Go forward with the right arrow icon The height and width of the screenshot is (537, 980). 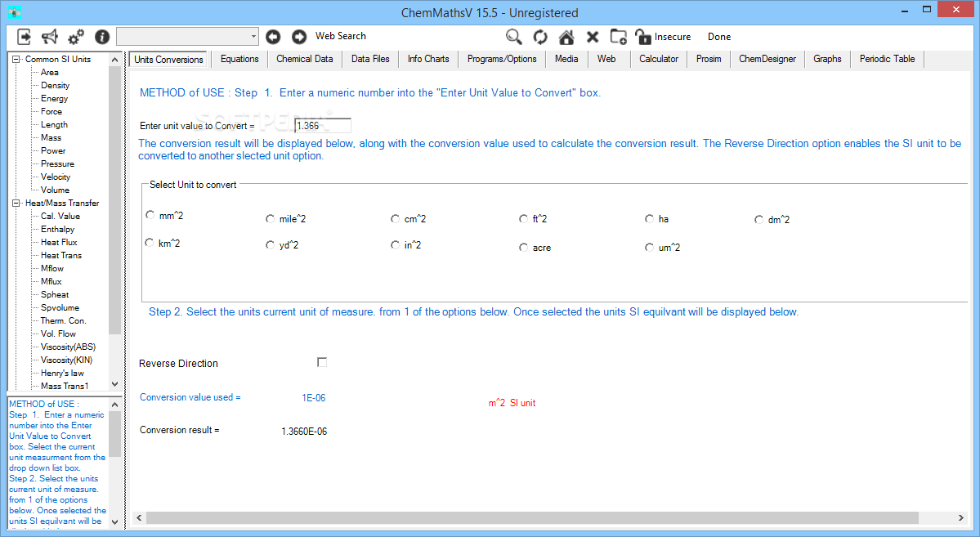tap(299, 37)
